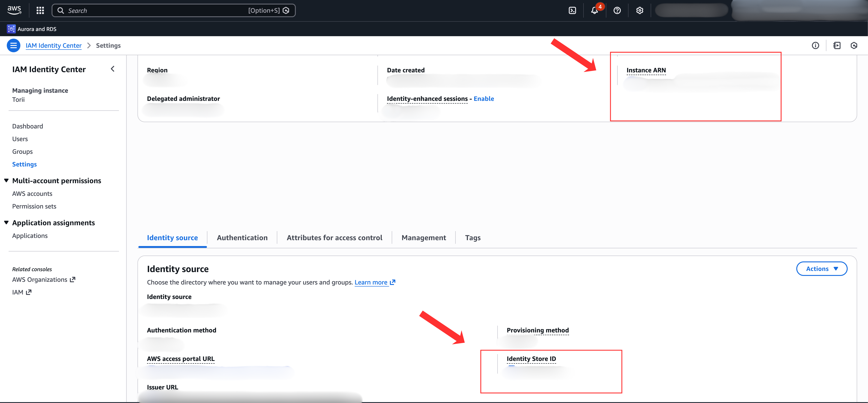
Task: Open the Management tab
Action: click(x=424, y=237)
